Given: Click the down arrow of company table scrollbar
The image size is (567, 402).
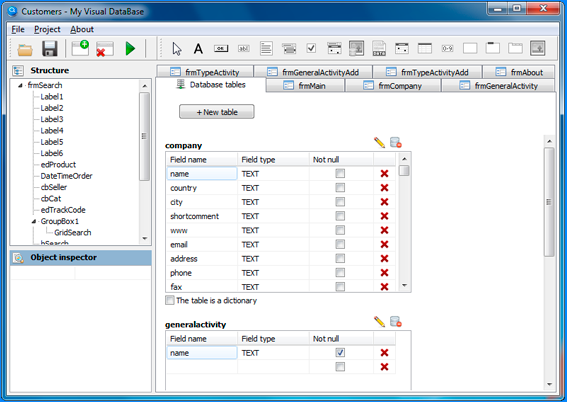Looking at the screenshot, I should [404, 286].
